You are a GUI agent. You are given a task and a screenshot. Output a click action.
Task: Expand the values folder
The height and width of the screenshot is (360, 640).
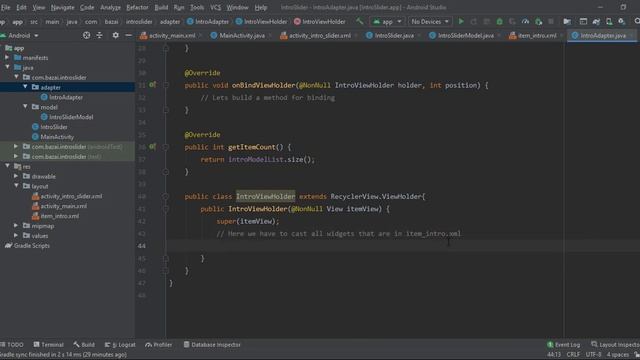click(16, 235)
